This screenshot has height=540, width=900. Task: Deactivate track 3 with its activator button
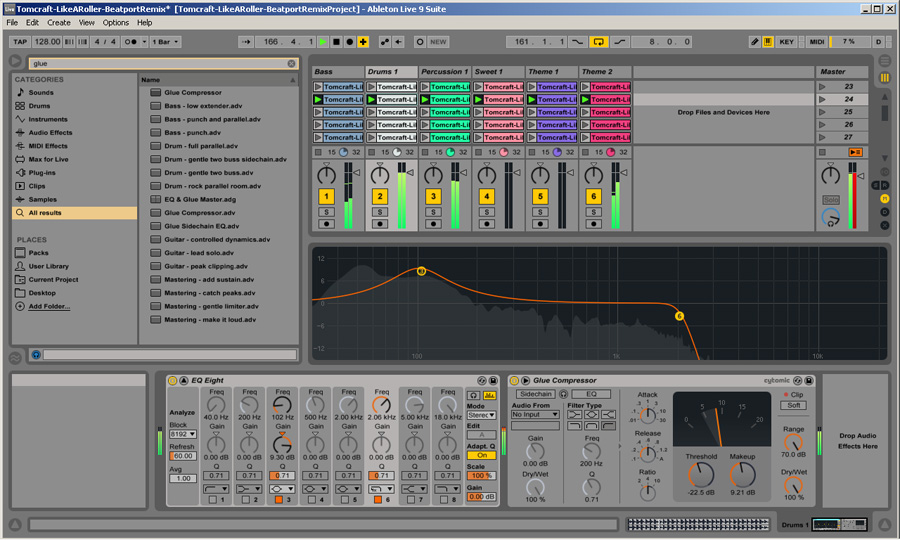click(433, 197)
